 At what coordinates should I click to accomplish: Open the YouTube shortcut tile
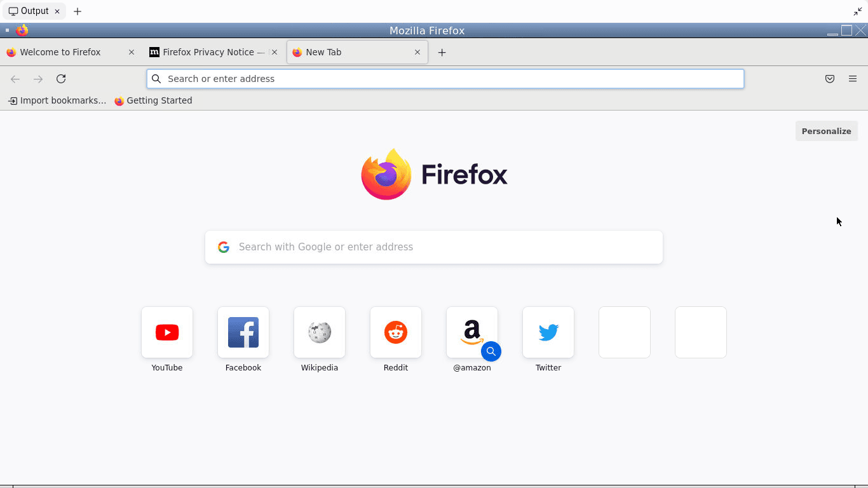click(167, 332)
